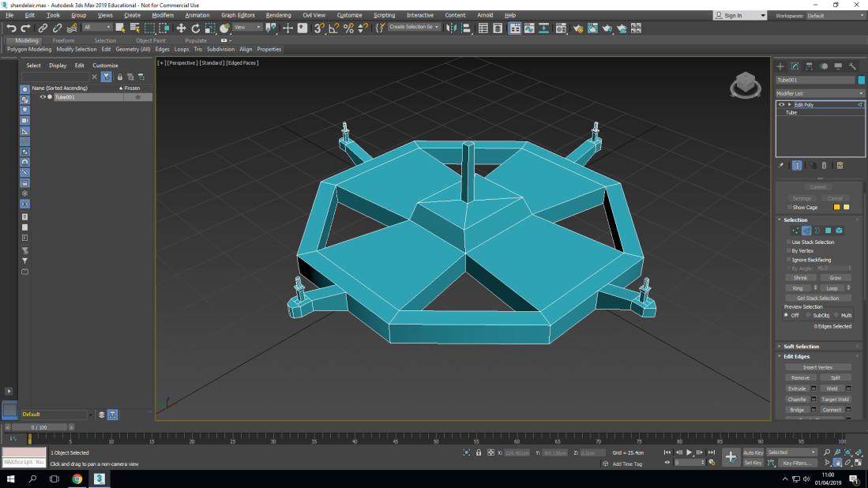Click the Undo arrow icon

[11, 28]
